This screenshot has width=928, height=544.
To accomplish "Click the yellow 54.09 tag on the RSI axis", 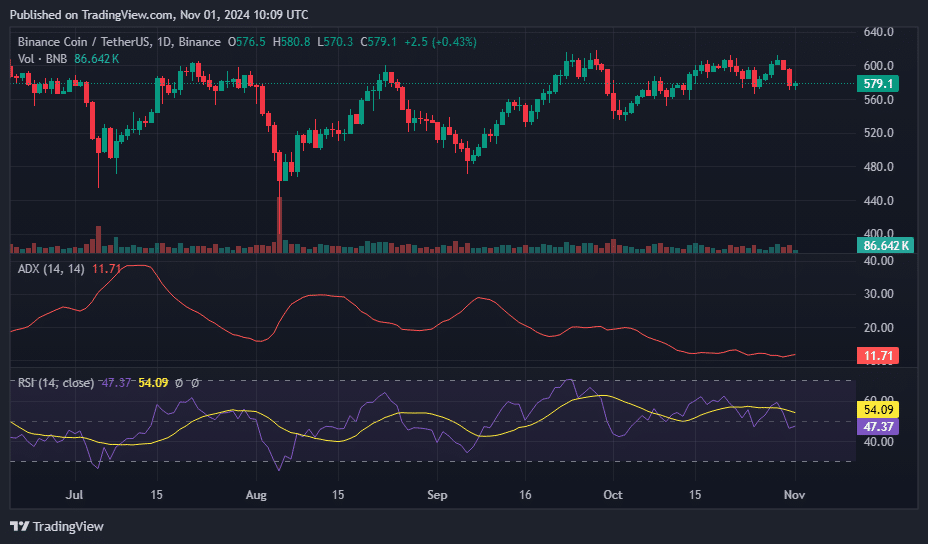I will pyautogui.click(x=878, y=410).
